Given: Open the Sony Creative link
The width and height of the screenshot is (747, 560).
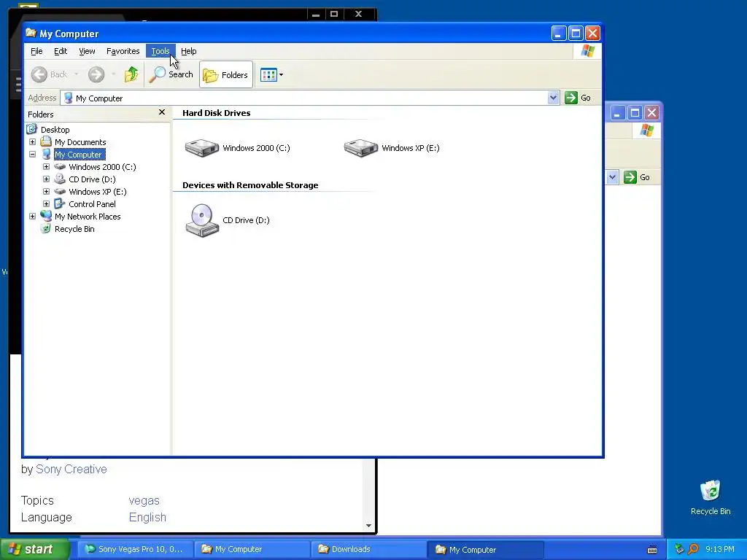Looking at the screenshot, I should click(71, 469).
